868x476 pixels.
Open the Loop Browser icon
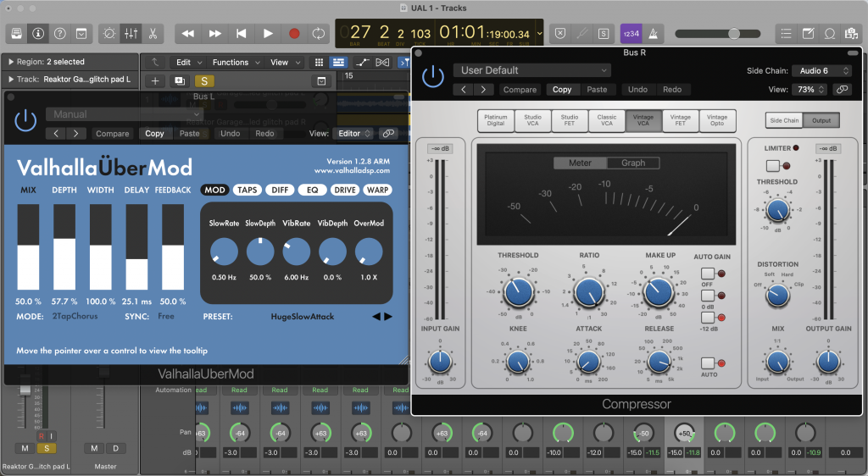[x=830, y=34]
